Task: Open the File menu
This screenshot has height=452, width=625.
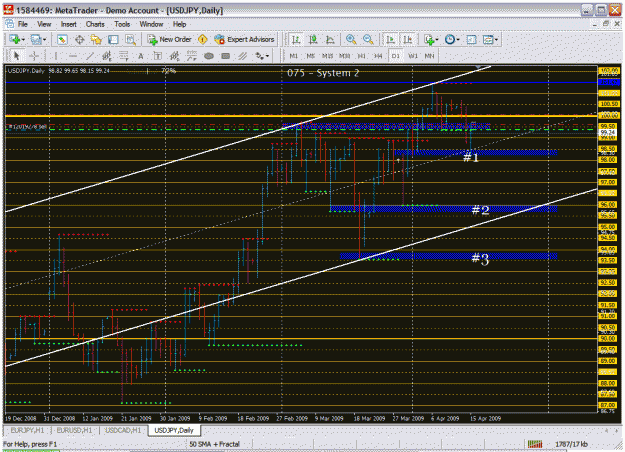Action: pyautogui.click(x=23, y=24)
